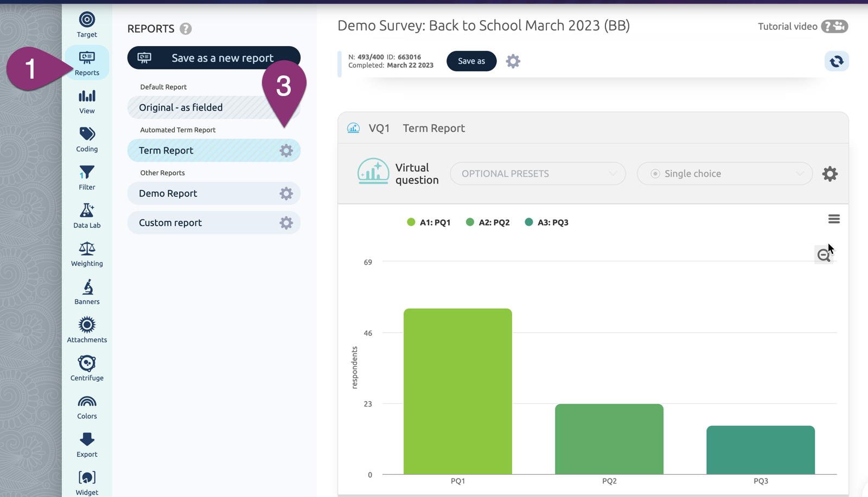Open the chart hamburger menu
Screen dimensions: 868x497
[x=834, y=219]
